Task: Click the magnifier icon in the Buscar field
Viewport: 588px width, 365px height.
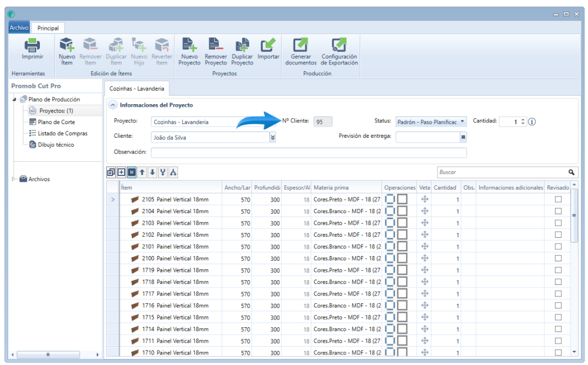Action: (x=571, y=172)
